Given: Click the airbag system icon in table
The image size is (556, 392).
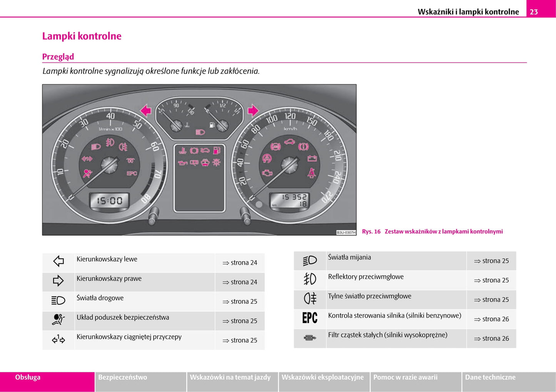Looking at the screenshot, I should (x=58, y=320).
